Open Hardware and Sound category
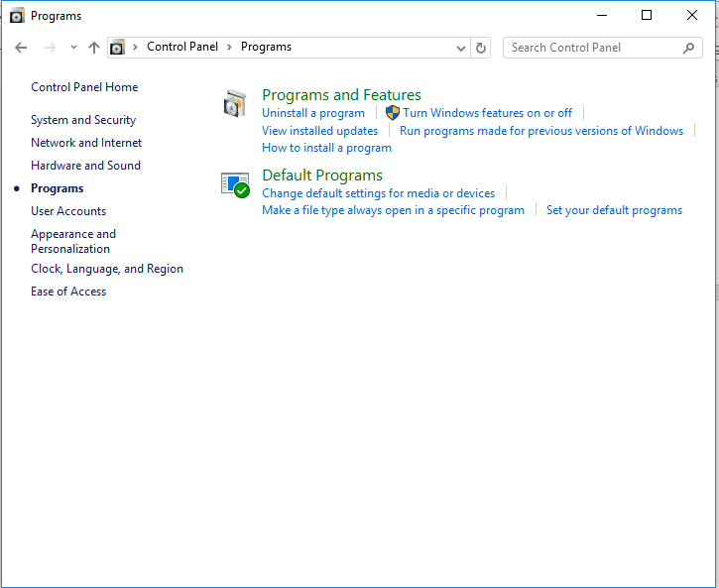Viewport: 719px width, 588px height. pyautogui.click(x=85, y=166)
